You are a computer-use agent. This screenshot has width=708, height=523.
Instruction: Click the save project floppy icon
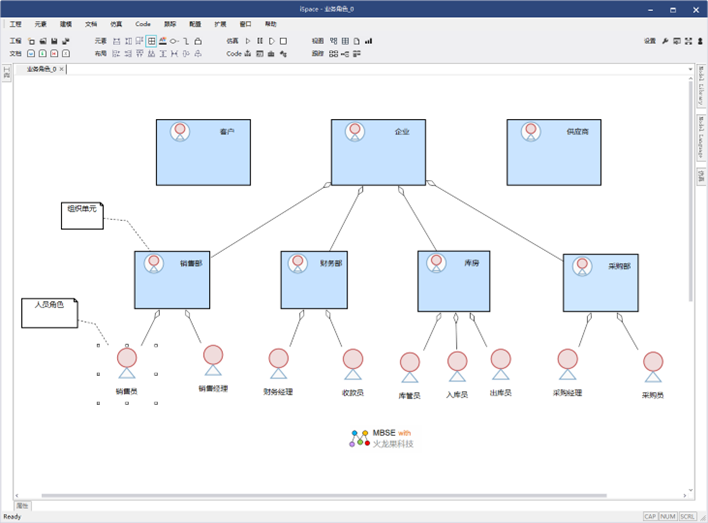(x=54, y=41)
